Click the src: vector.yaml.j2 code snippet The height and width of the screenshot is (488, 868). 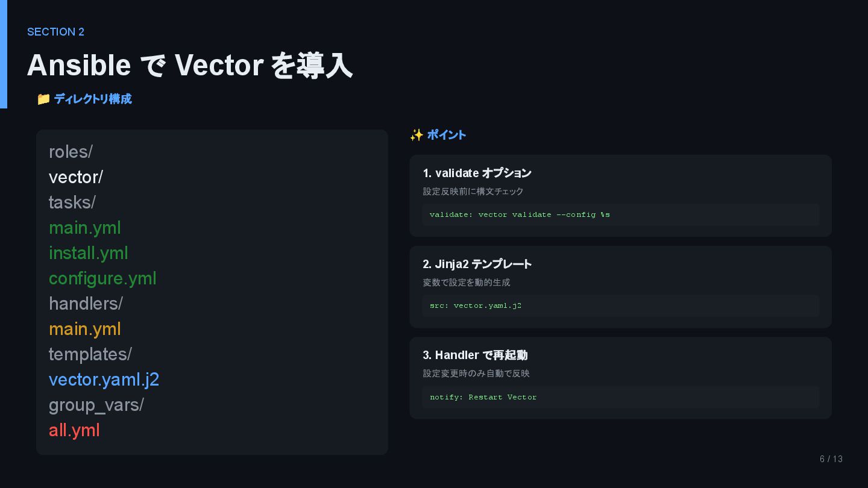click(476, 305)
